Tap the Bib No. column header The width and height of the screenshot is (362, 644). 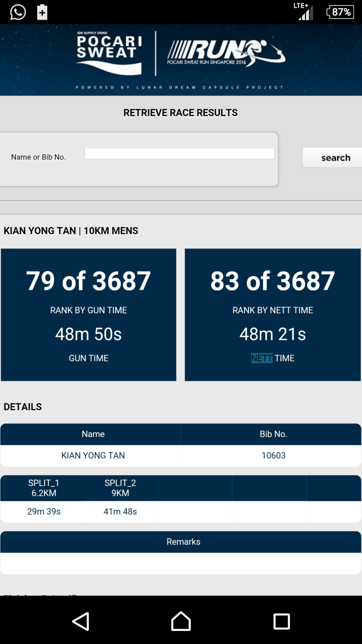273,434
